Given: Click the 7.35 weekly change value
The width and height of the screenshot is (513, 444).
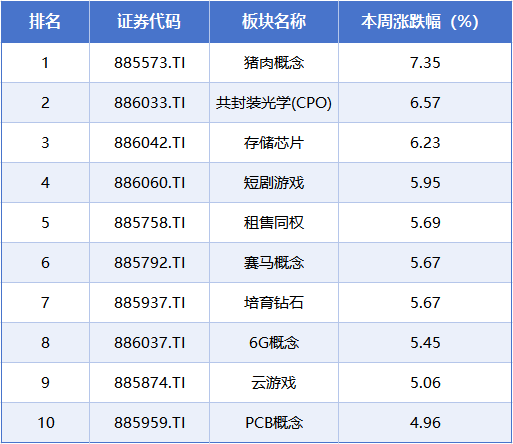Looking at the screenshot, I should 425,63.
